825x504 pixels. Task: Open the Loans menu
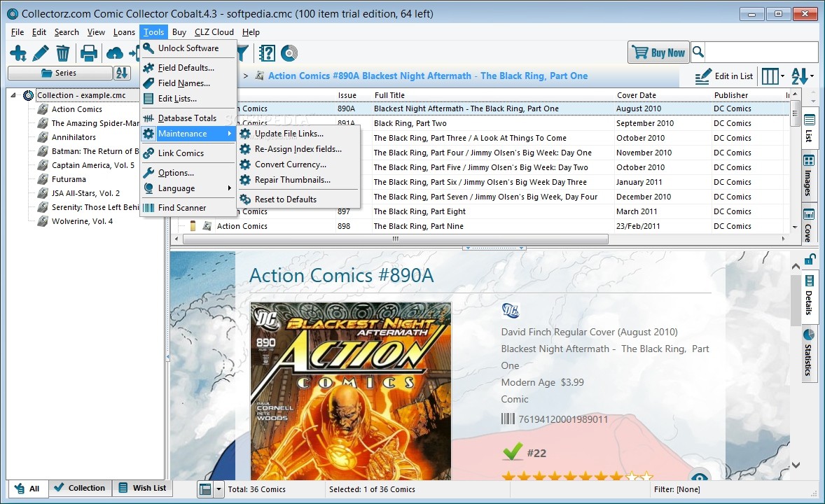(x=124, y=32)
